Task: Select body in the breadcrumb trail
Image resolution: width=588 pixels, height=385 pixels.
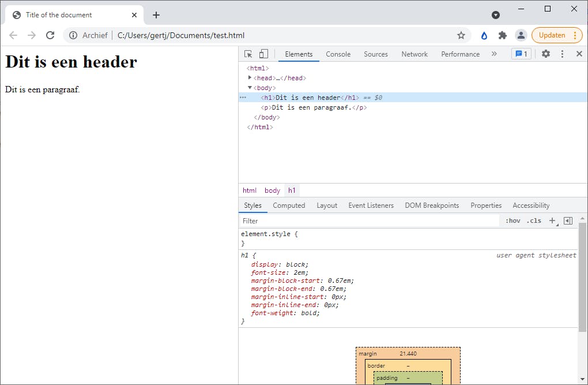Action: pyautogui.click(x=272, y=190)
